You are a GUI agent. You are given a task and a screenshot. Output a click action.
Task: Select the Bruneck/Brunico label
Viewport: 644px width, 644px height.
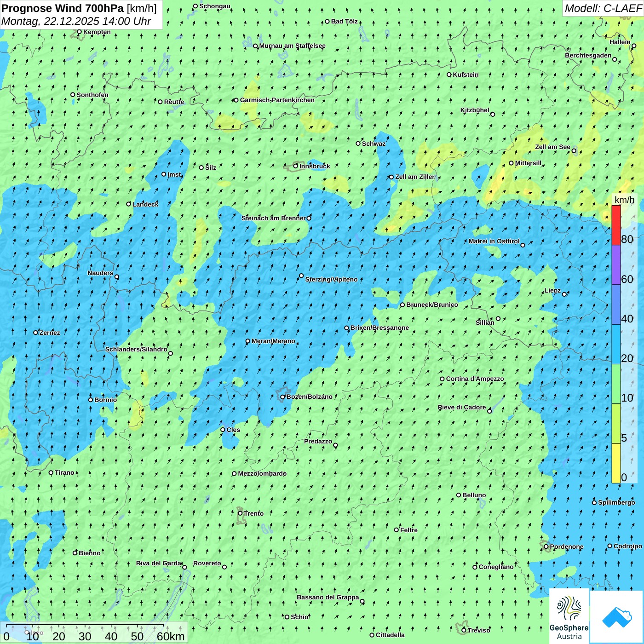pos(432,305)
